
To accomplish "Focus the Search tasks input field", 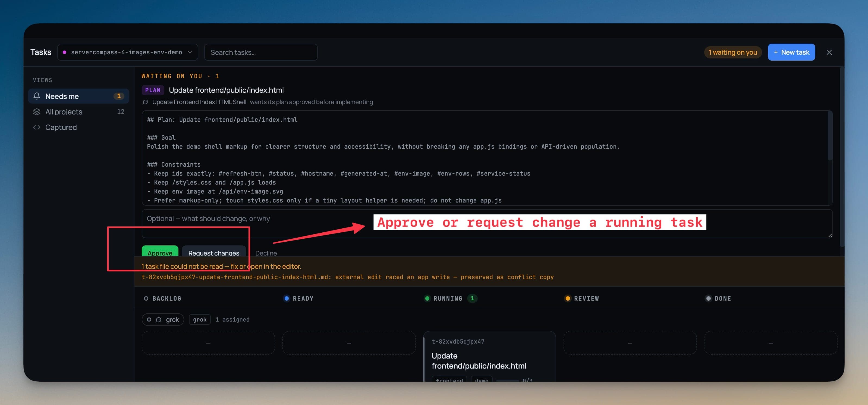I will coord(261,52).
